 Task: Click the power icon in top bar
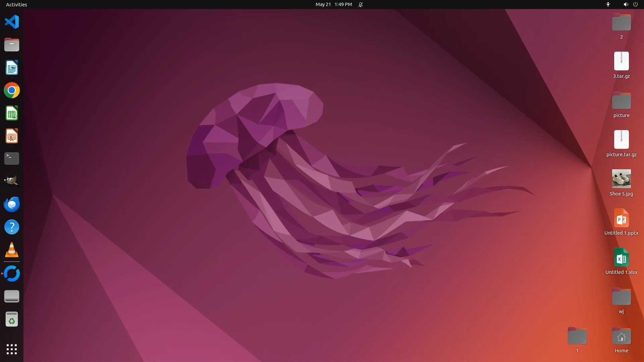[635, 4]
